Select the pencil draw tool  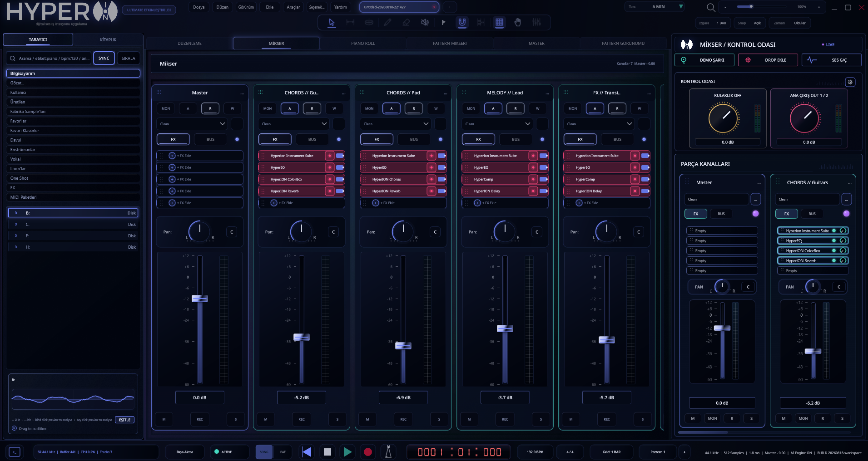387,22
